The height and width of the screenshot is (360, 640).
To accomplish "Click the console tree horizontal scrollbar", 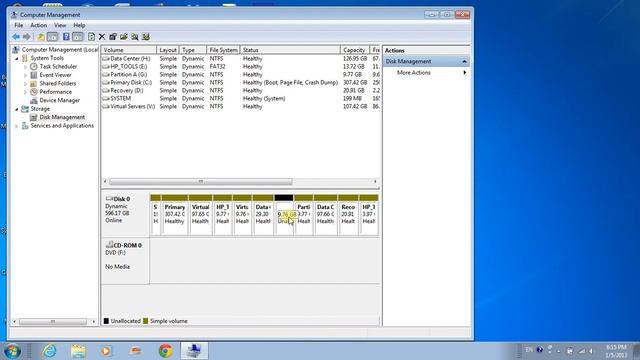I will (x=54, y=322).
